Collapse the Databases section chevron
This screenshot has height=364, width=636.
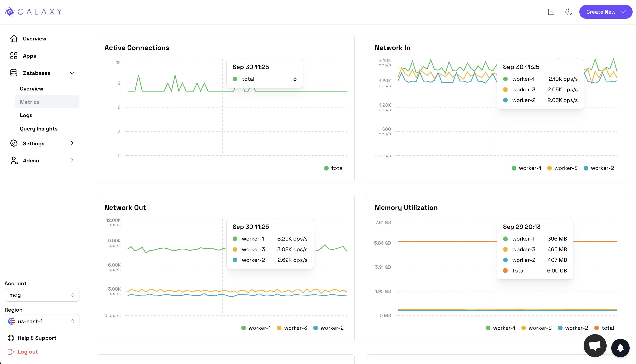72,73
